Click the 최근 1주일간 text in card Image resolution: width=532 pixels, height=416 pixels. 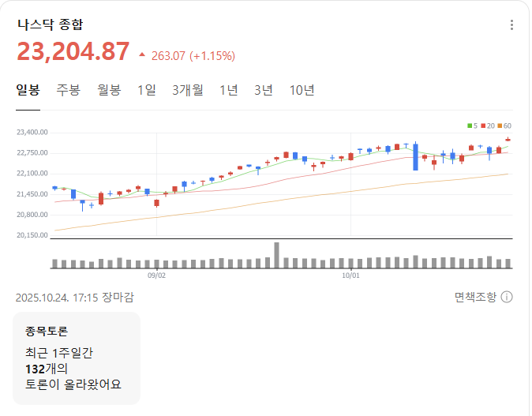coord(59,353)
